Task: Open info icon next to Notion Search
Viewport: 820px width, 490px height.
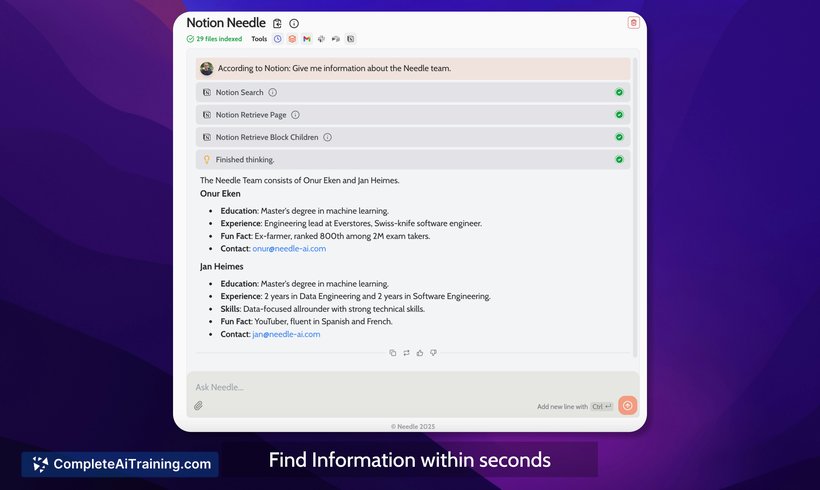Action: pos(272,93)
